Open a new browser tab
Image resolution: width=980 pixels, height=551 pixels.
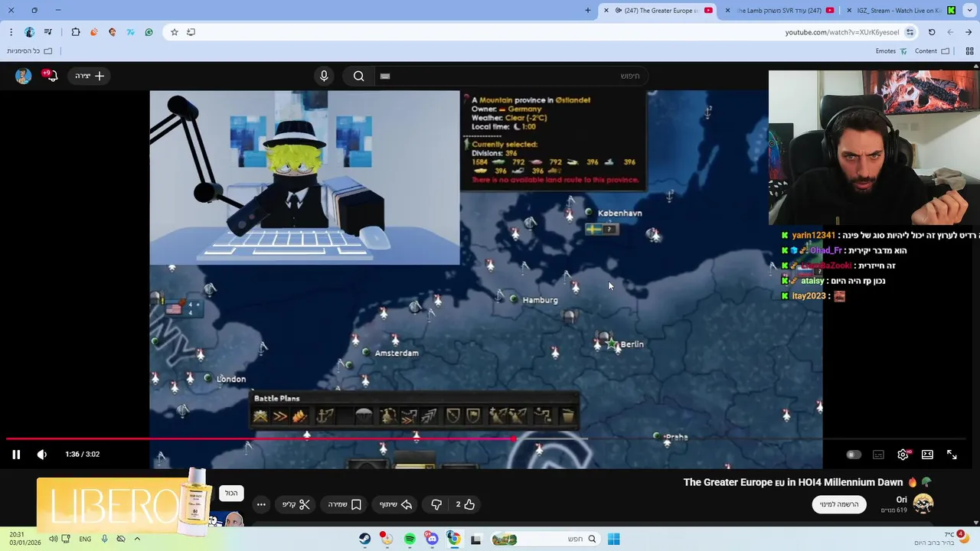[588, 11]
